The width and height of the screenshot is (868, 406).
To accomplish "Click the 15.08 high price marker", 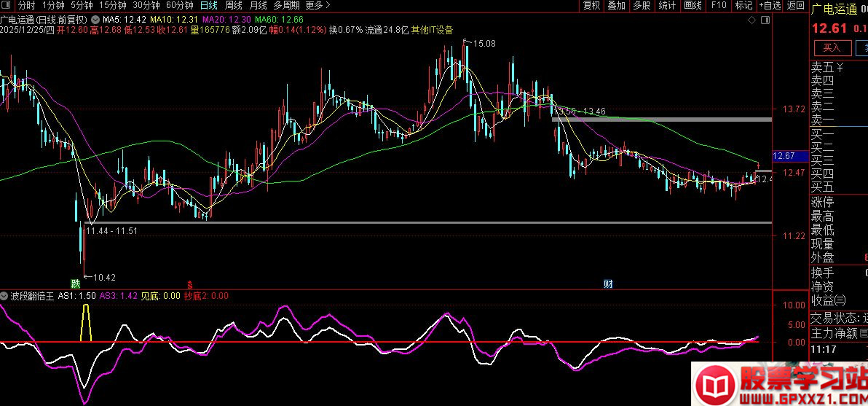I will [484, 44].
